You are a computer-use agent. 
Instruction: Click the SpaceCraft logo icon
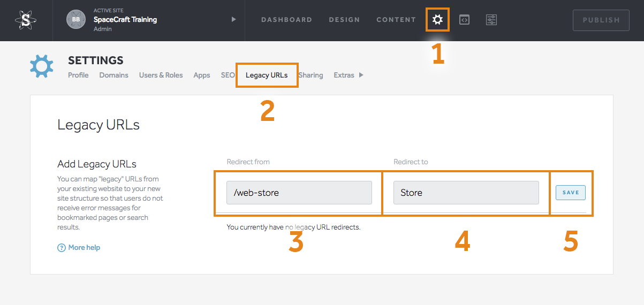pyautogui.click(x=26, y=20)
